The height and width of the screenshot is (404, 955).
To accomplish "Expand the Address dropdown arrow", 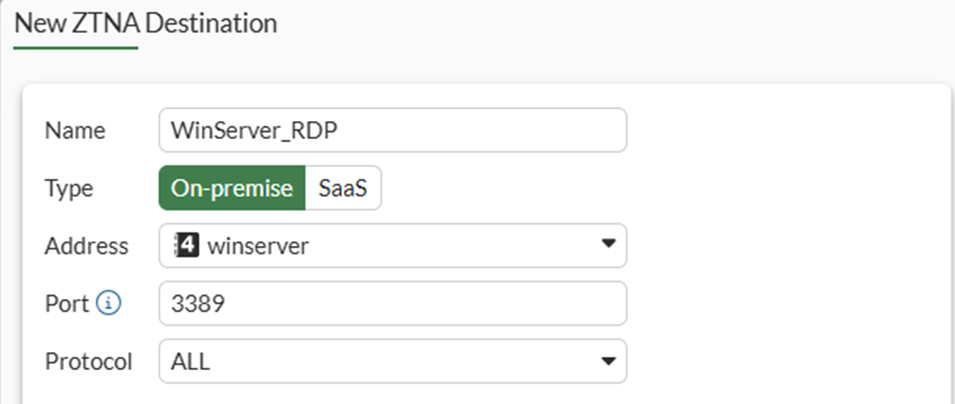I will 607,246.
